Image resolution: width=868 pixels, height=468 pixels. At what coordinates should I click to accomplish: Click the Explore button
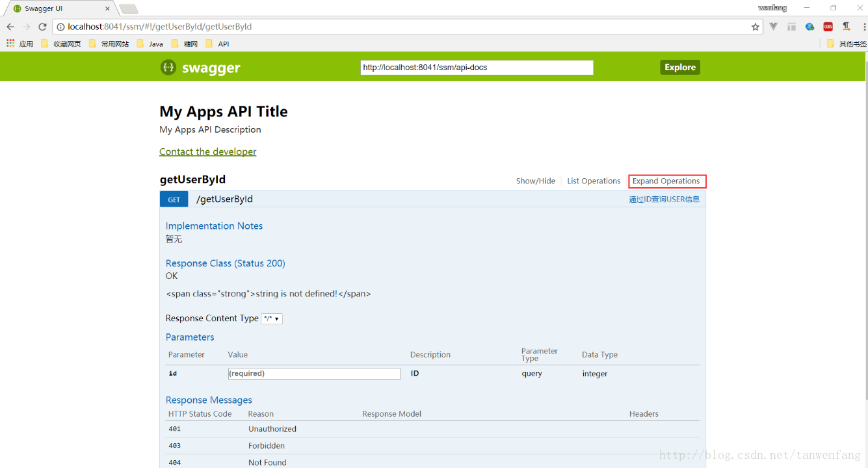pos(680,67)
